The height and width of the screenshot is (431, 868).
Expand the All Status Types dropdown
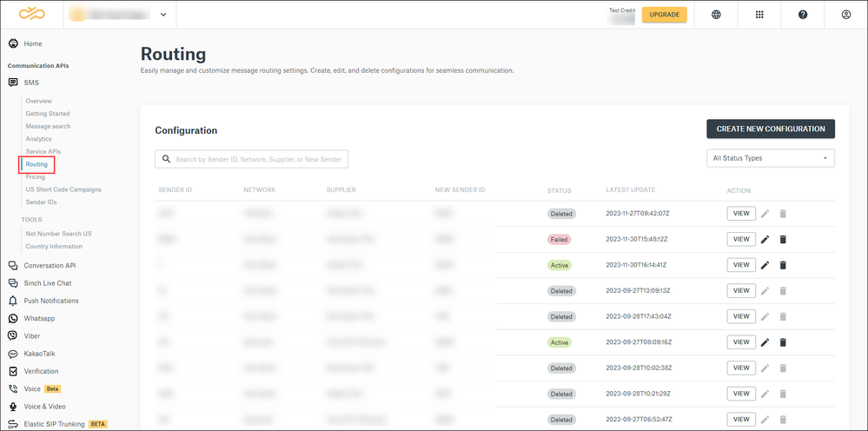tap(771, 158)
